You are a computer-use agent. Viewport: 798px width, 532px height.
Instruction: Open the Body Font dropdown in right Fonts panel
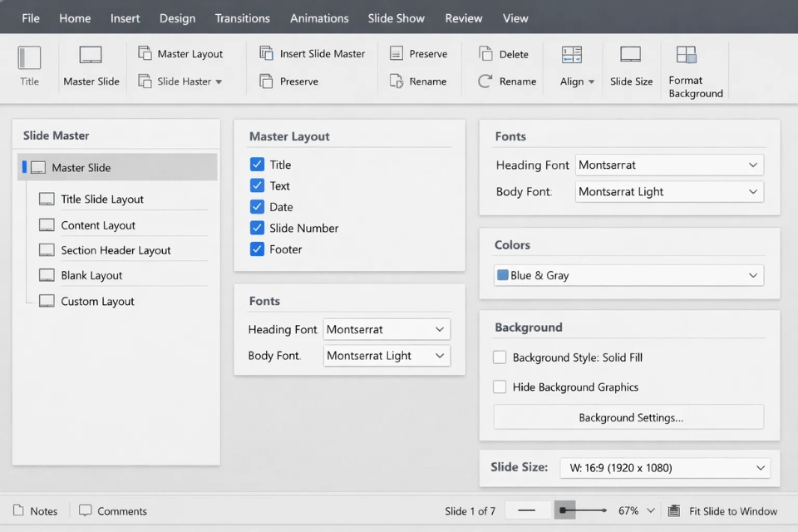pyautogui.click(x=669, y=192)
